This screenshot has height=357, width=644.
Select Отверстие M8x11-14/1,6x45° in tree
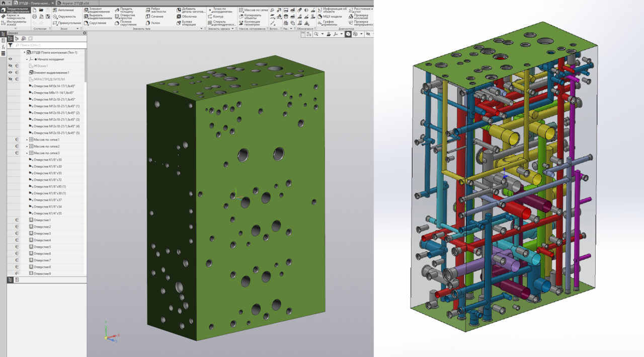[x=51, y=93]
